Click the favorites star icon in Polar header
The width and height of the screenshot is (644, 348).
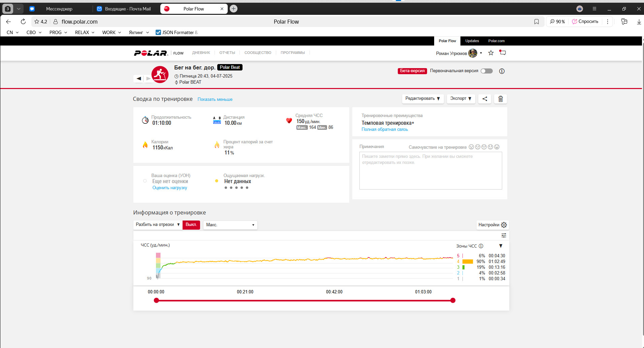(491, 53)
